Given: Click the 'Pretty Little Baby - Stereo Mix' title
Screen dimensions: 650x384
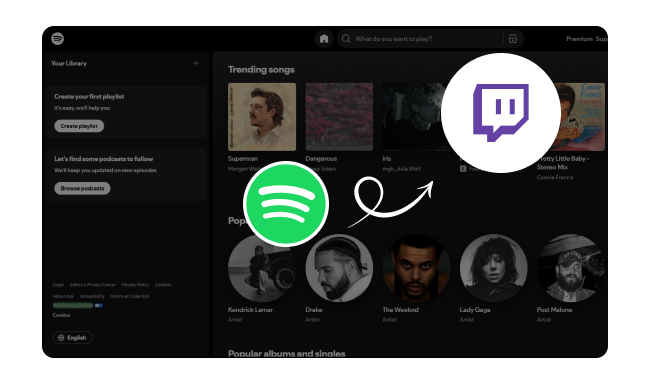Looking at the screenshot, I should click(x=563, y=163).
